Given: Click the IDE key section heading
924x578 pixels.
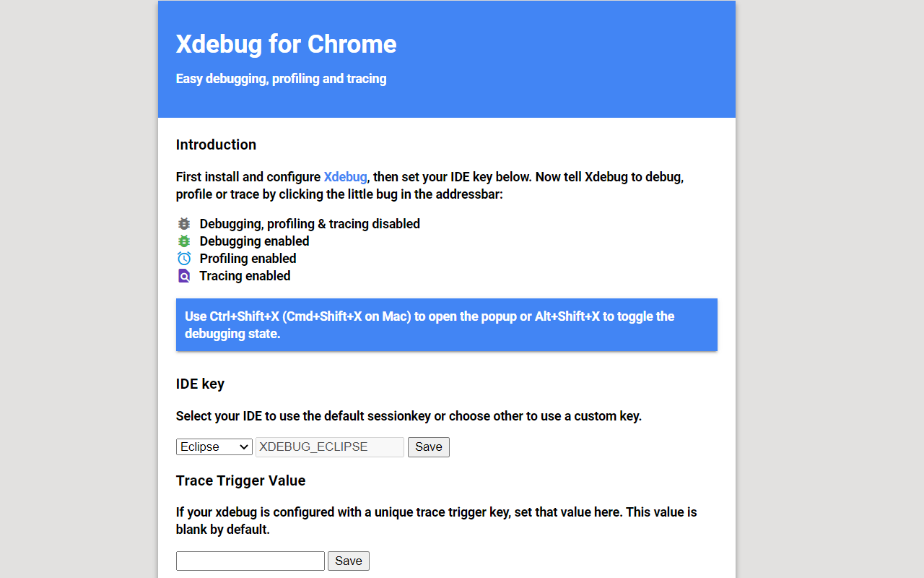Looking at the screenshot, I should click(200, 384).
